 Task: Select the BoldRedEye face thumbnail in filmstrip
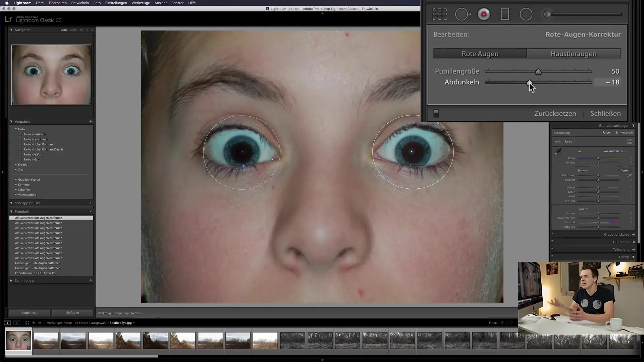coord(18,340)
